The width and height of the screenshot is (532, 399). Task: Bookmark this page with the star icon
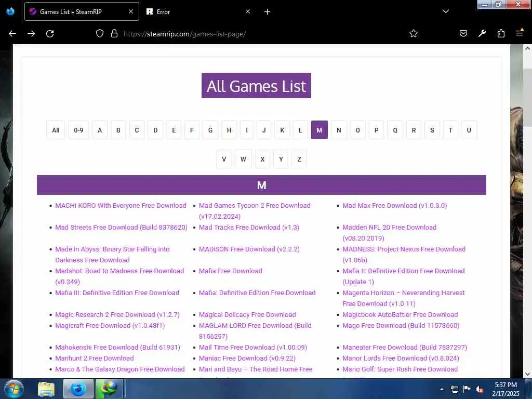(x=413, y=33)
